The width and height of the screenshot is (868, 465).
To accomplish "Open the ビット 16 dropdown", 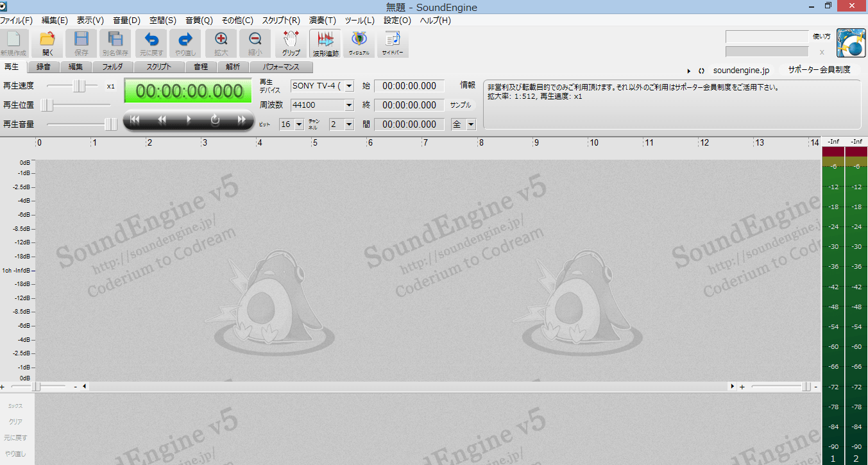I will [299, 124].
